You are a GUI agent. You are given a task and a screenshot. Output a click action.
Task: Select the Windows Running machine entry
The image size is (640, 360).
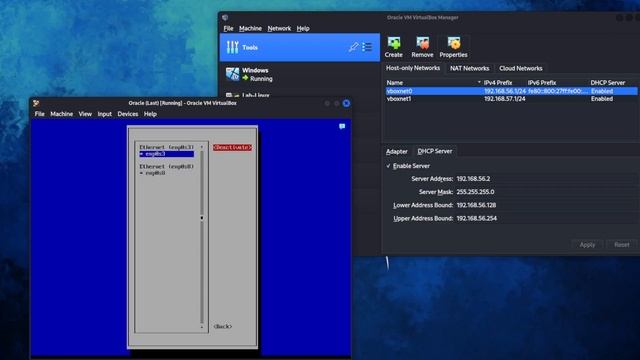(x=300, y=74)
